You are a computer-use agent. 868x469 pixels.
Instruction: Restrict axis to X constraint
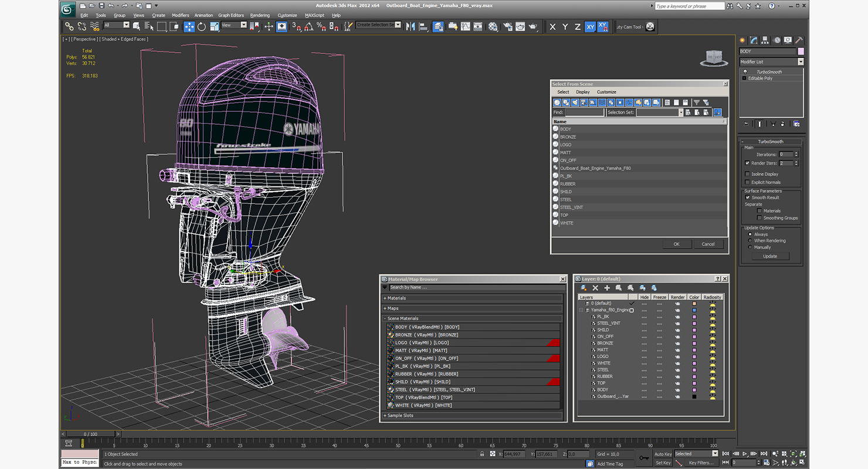552,26
